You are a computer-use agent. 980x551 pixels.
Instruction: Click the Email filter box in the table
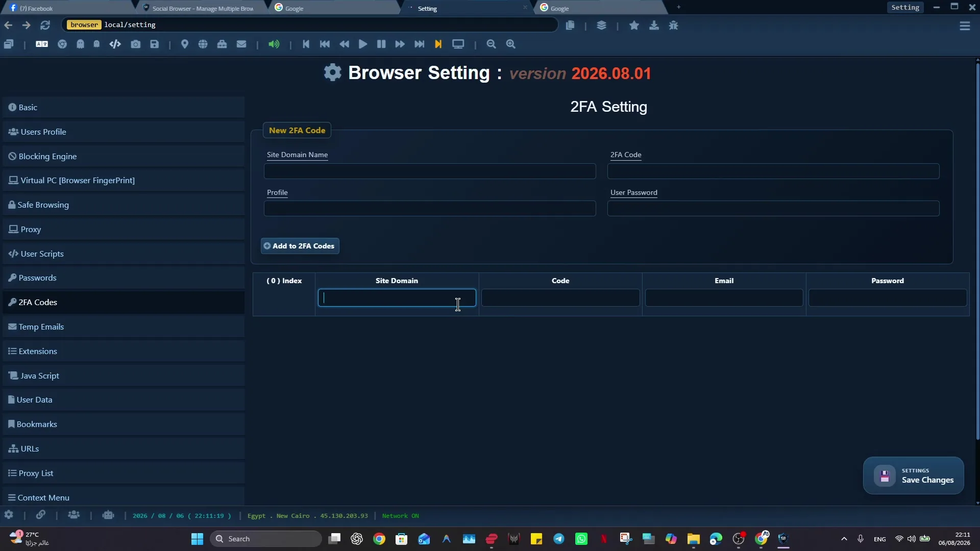(724, 298)
